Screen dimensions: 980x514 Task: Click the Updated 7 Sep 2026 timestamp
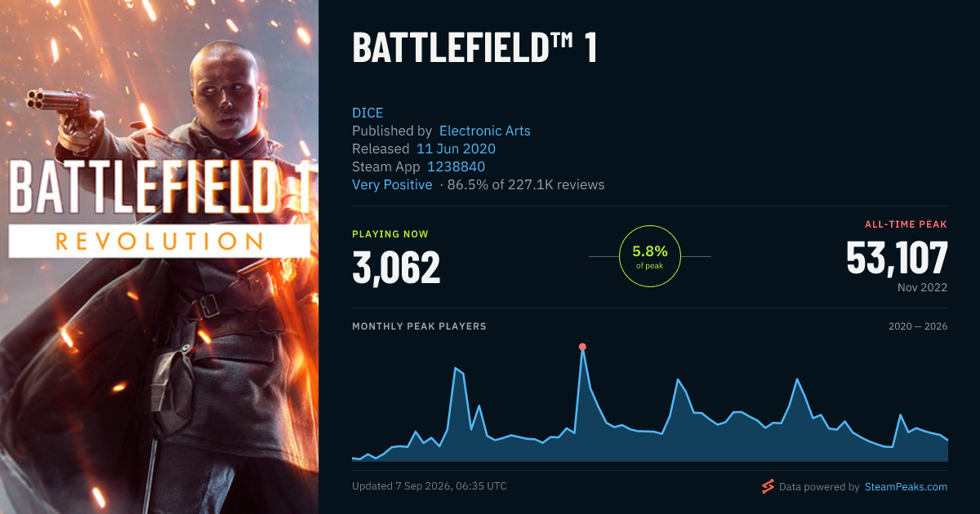click(430, 485)
